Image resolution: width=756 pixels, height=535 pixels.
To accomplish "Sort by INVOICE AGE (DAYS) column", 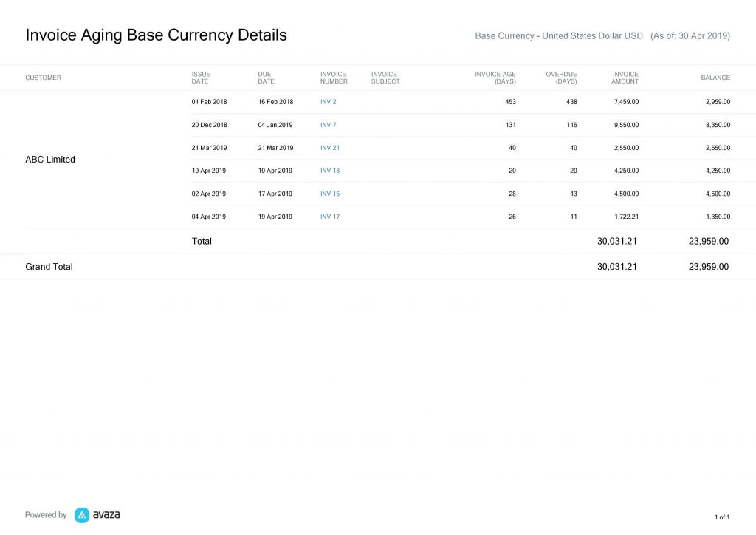I will [495, 78].
